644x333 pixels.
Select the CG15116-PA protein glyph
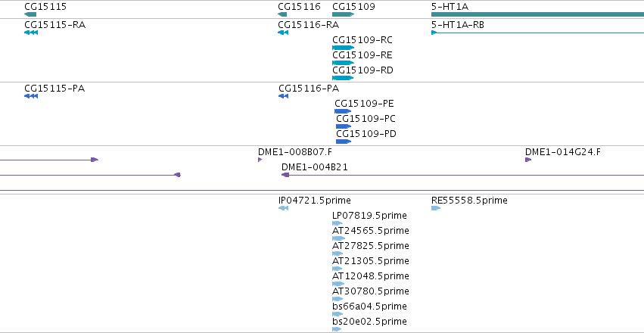(283, 96)
